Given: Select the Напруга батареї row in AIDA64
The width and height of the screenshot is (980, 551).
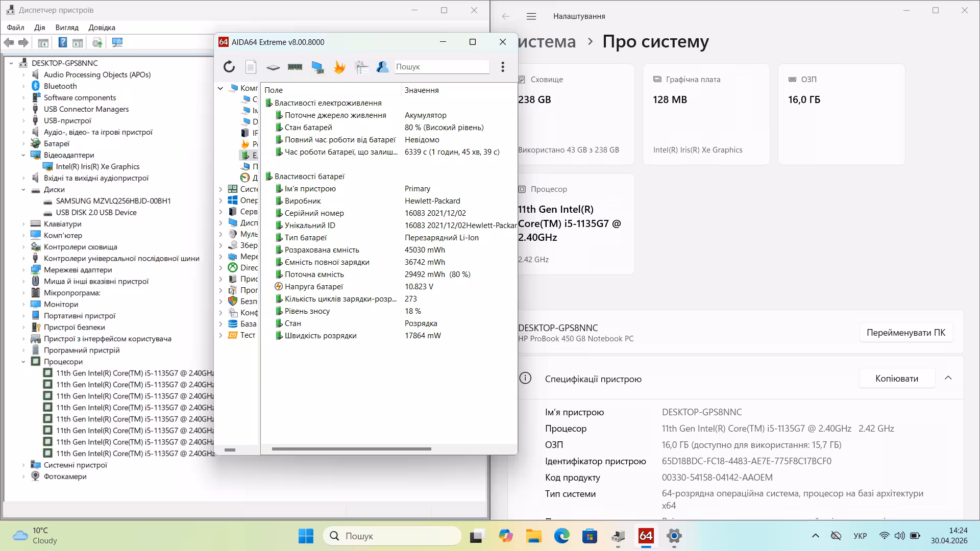Looking at the screenshot, I should point(388,287).
